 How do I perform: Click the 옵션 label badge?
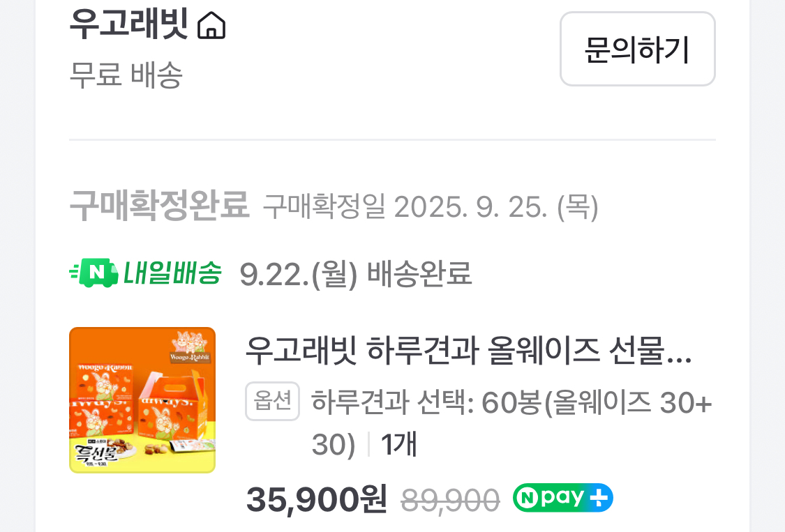[x=272, y=401]
